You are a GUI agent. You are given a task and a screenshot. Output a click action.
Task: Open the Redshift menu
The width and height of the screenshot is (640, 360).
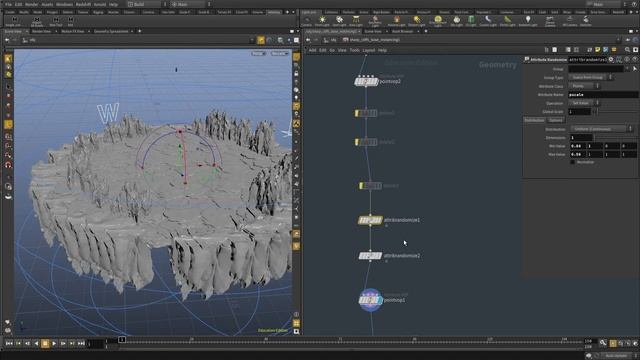pyautogui.click(x=83, y=4)
